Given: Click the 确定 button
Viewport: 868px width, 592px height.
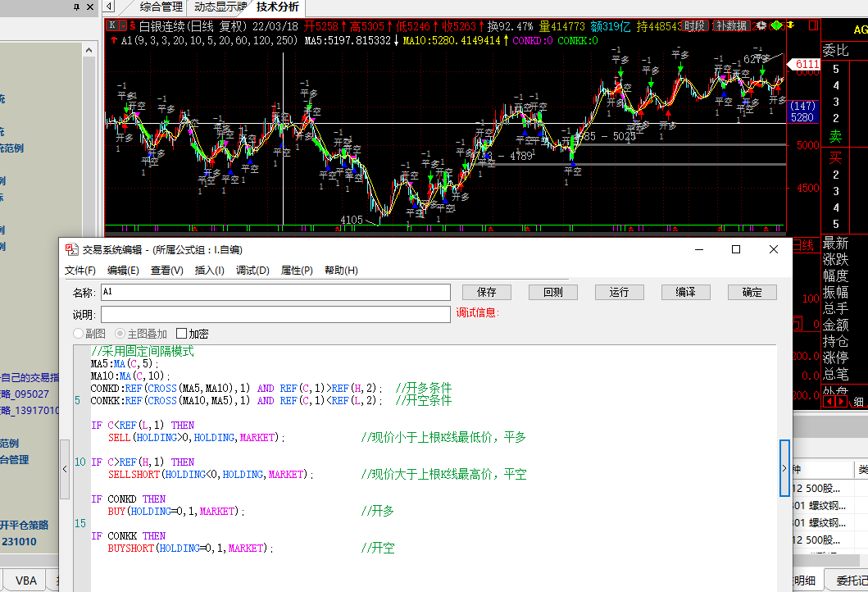Looking at the screenshot, I should (752, 293).
